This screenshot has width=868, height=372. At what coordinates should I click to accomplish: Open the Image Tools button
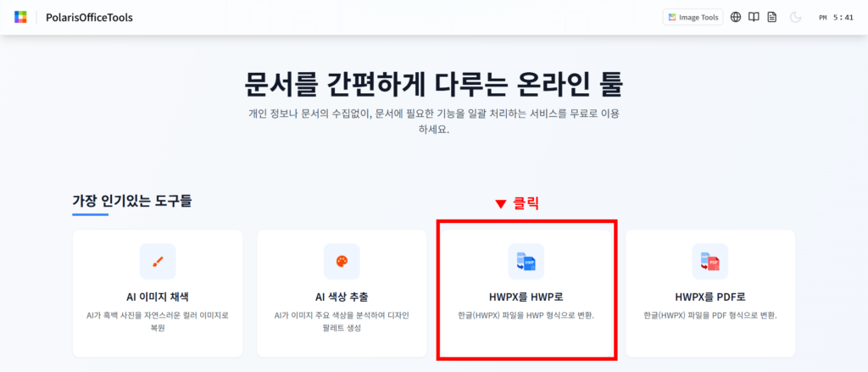(693, 17)
